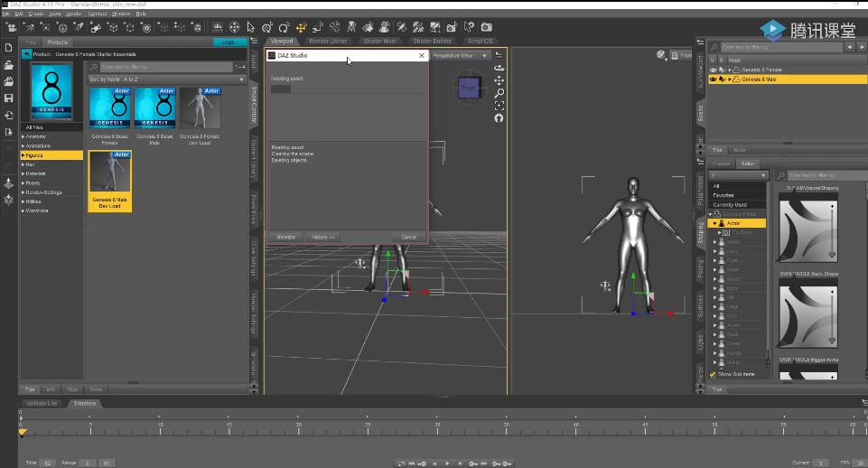Click the Create New Camera toolbar icon

point(11,27)
